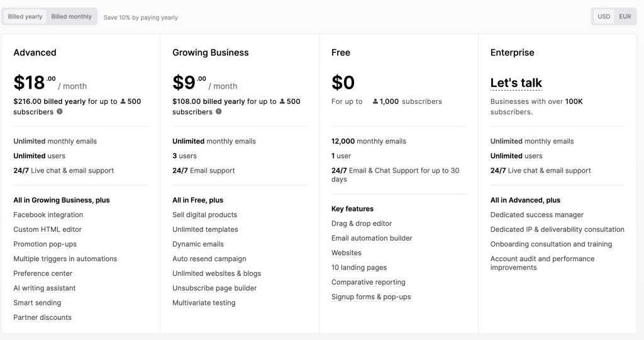Viewport: 644px width, 340px height.
Task: Click Multivariate testing feature
Action: 204,303
